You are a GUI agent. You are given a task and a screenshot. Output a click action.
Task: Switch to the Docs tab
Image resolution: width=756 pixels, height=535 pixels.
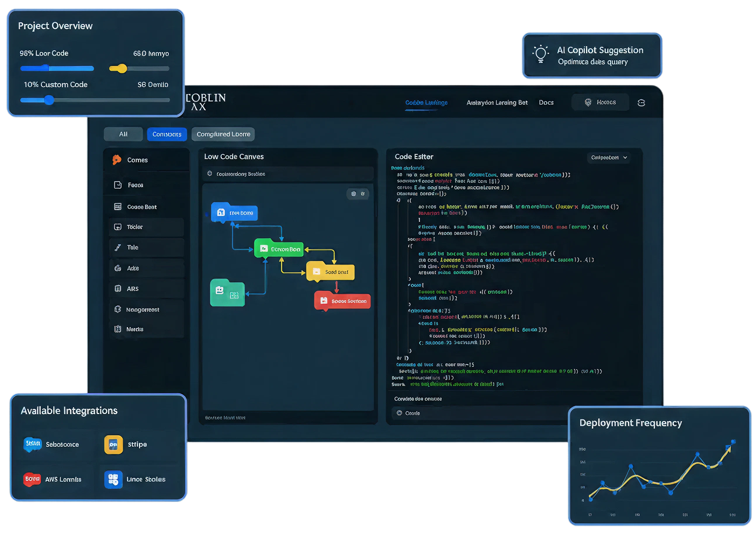[546, 103]
